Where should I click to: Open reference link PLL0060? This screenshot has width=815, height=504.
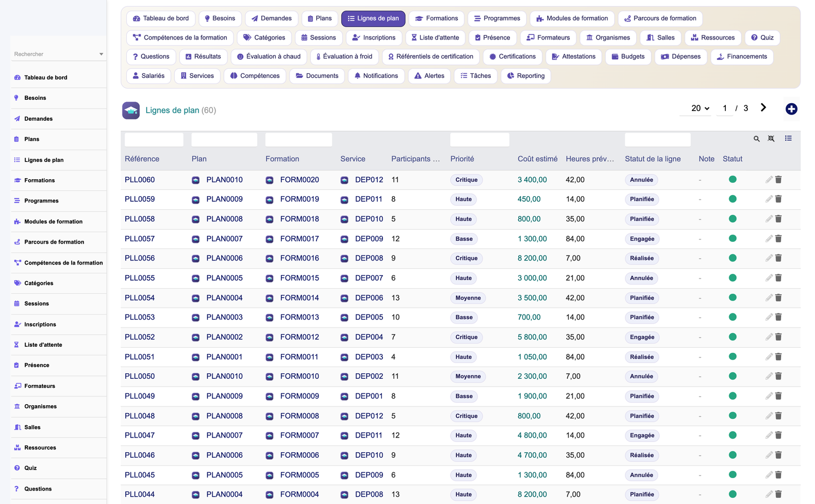[140, 180]
